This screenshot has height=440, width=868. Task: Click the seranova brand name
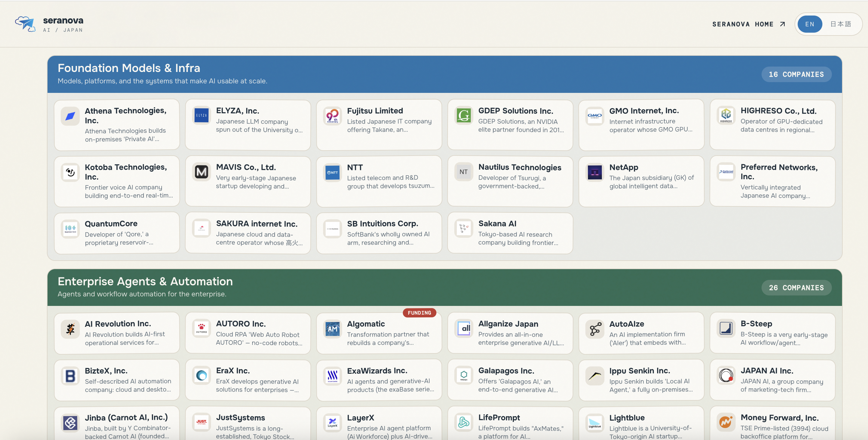pos(63,20)
